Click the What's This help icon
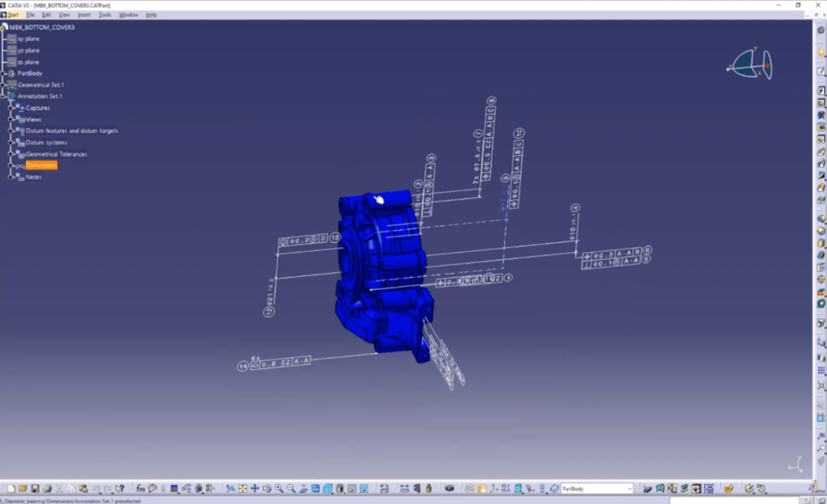The image size is (827, 504). coord(121,488)
